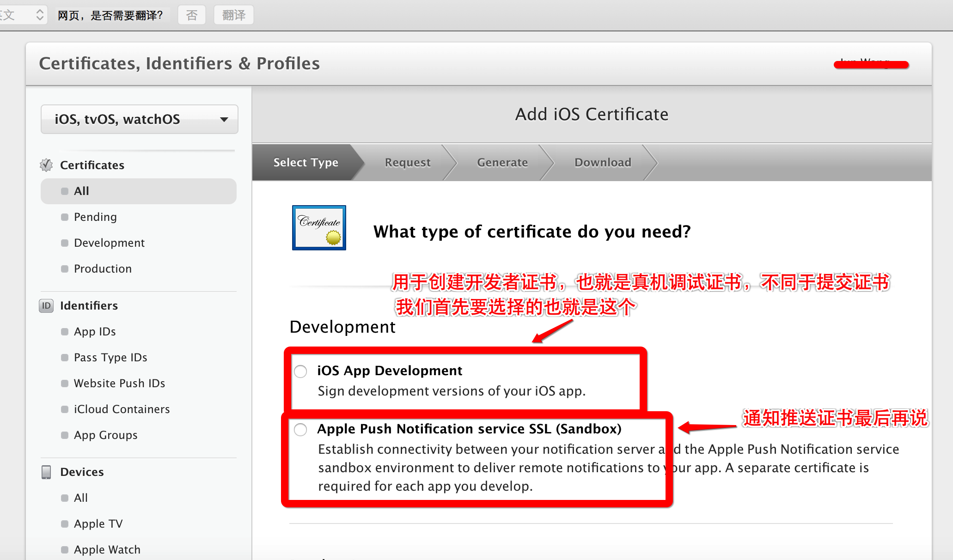Click the Certificates seal icon in sidebar
This screenshot has height=560, width=953.
pos(46,165)
